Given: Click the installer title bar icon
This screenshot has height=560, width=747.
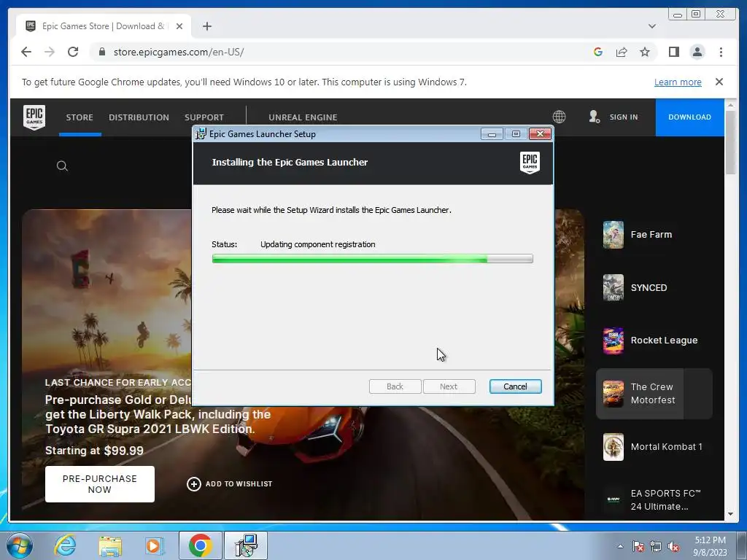Looking at the screenshot, I should (201, 134).
